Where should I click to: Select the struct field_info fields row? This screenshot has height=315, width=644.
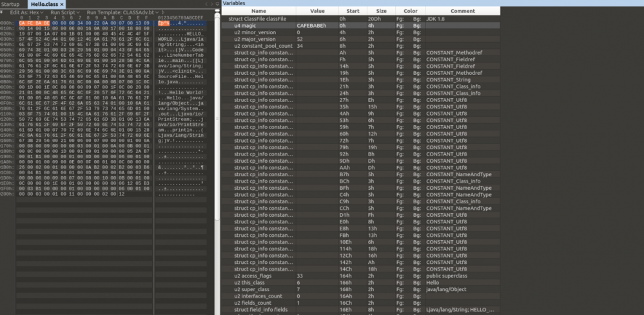click(361, 310)
